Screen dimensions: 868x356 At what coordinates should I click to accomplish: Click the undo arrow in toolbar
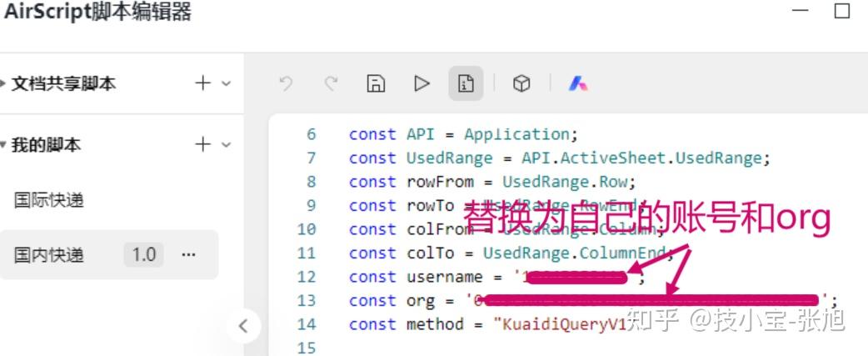(x=286, y=83)
